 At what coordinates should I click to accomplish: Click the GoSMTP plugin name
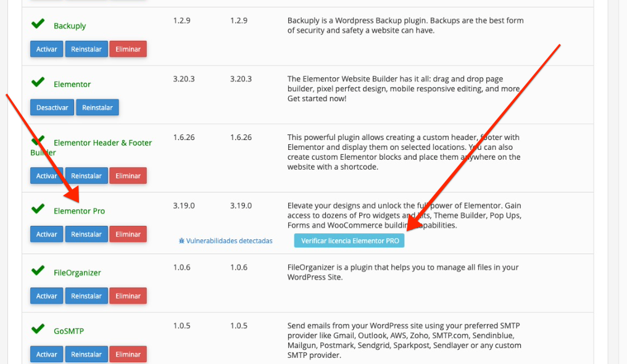69,331
